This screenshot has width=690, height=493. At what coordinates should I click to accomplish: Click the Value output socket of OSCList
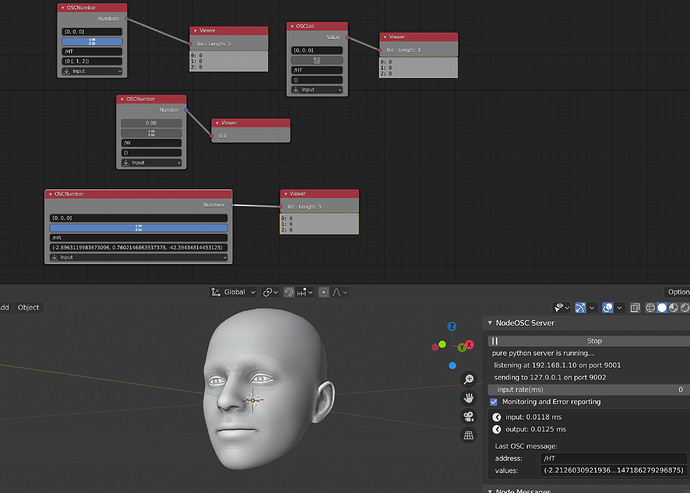pos(348,37)
